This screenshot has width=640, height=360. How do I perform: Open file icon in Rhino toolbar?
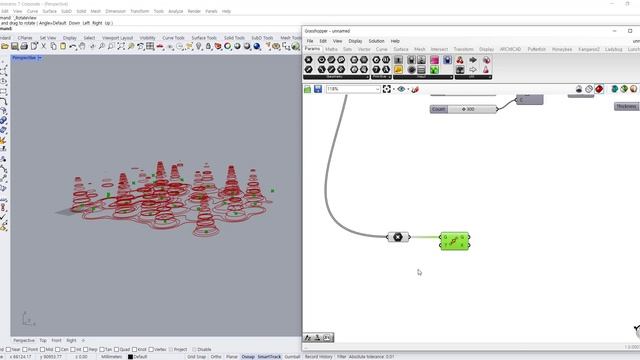[x=5, y=47]
